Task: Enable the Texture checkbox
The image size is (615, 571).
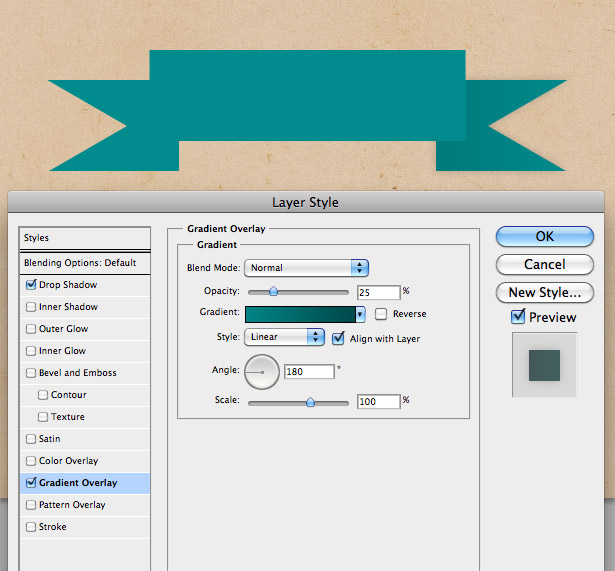Action: point(43,416)
